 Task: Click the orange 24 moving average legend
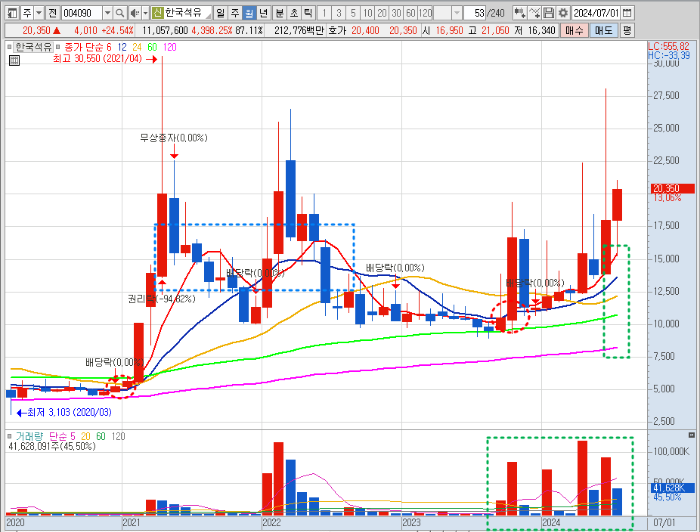click(x=137, y=47)
